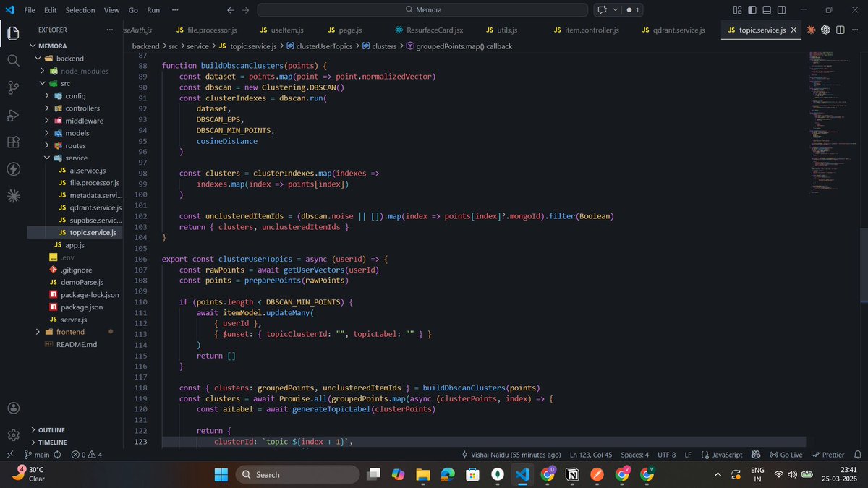
Task: Open the Claude starburst view in the activity bar
Action: click(x=13, y=196)
